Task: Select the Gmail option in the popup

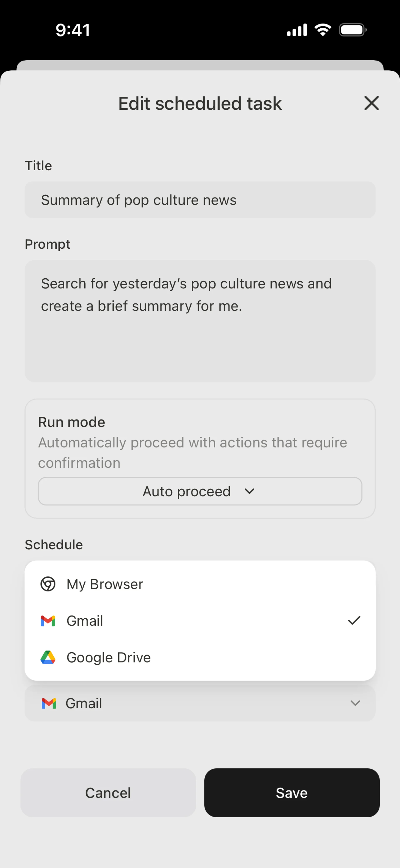Action: 85,621
